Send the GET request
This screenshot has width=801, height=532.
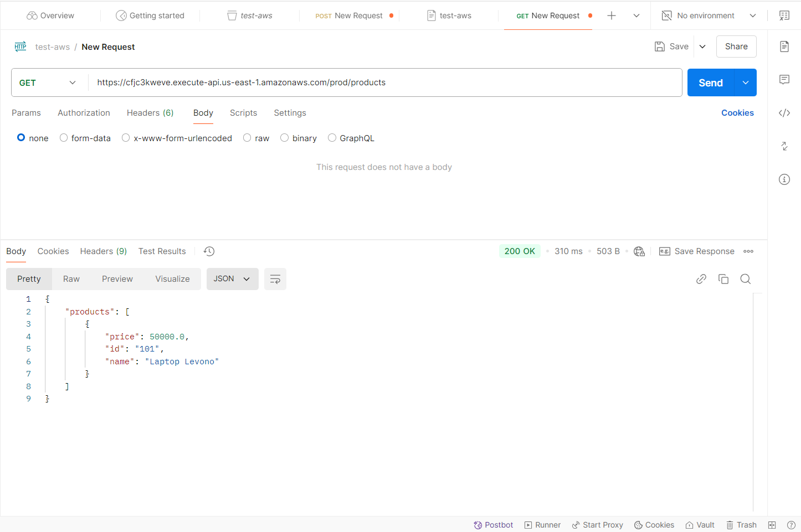tap(711, 82)
